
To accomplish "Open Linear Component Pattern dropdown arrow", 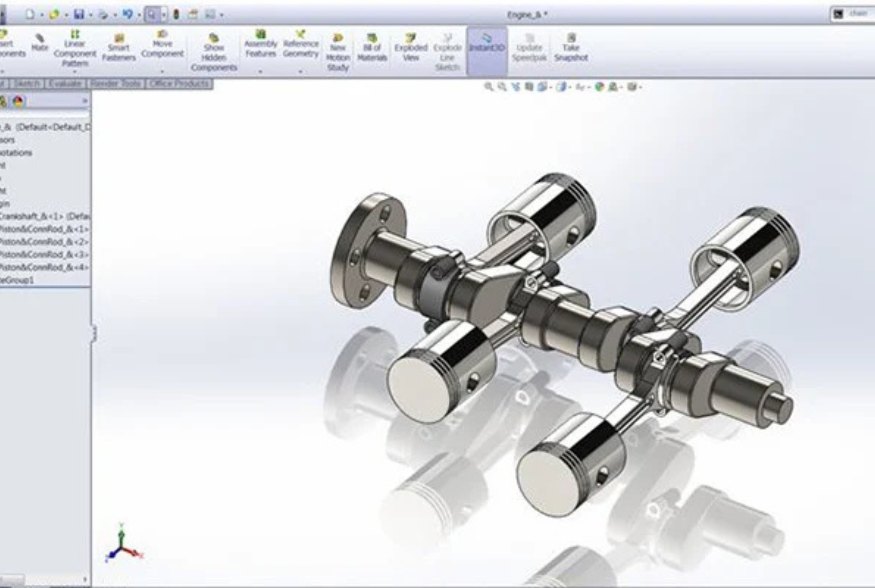I will (75, 71).
